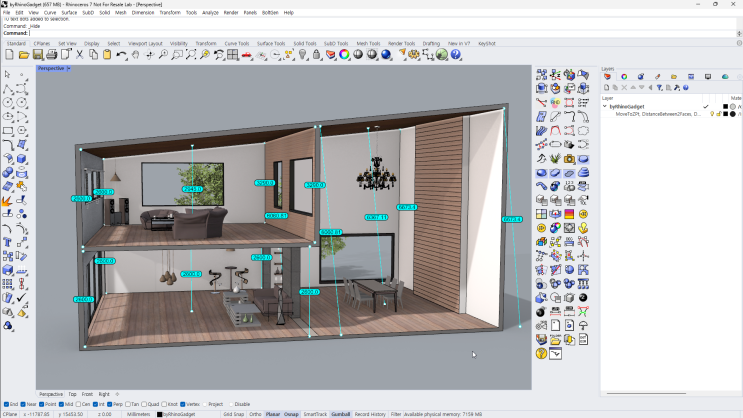Open Options via the gear icon
Screen dimensions: 743x418
pos(414,55)
